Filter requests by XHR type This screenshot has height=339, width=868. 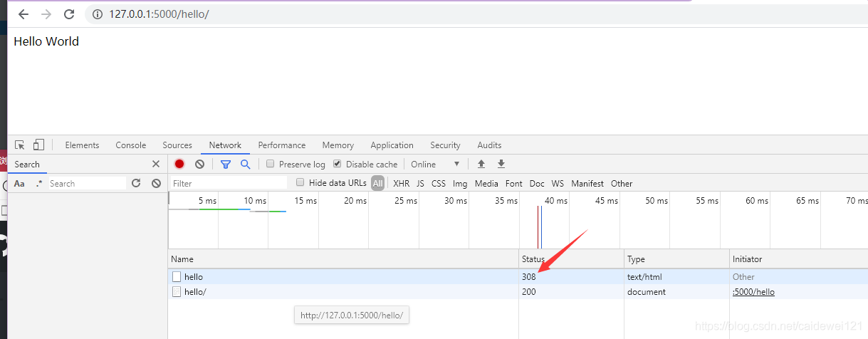click(x=401, y=184)
